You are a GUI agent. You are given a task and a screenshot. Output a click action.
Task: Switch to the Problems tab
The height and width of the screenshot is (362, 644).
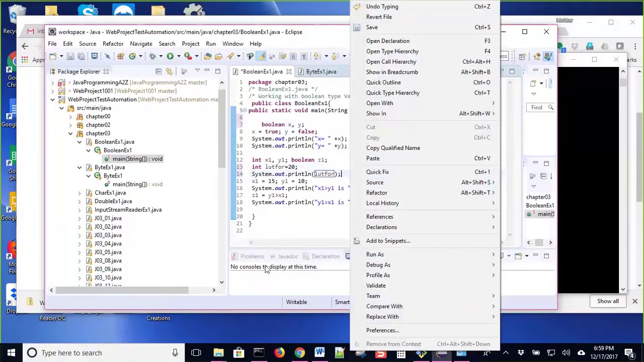(248, 256)
